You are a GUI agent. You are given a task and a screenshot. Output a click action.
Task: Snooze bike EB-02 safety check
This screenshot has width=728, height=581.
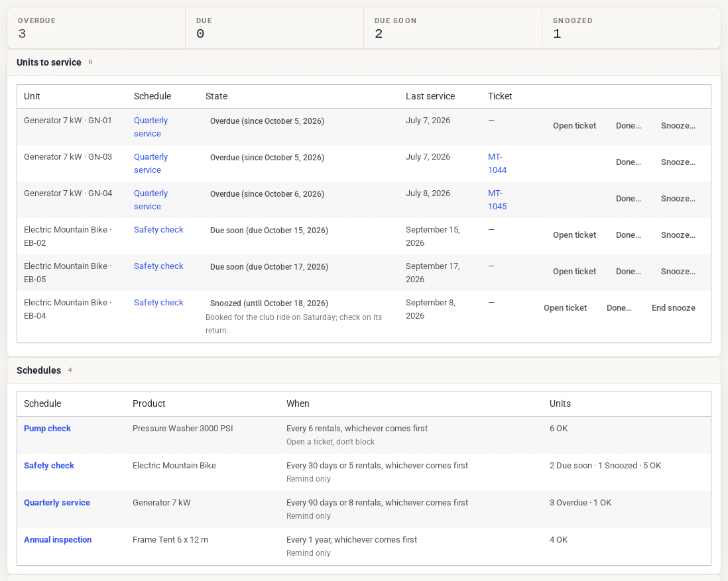click(678, 235)
